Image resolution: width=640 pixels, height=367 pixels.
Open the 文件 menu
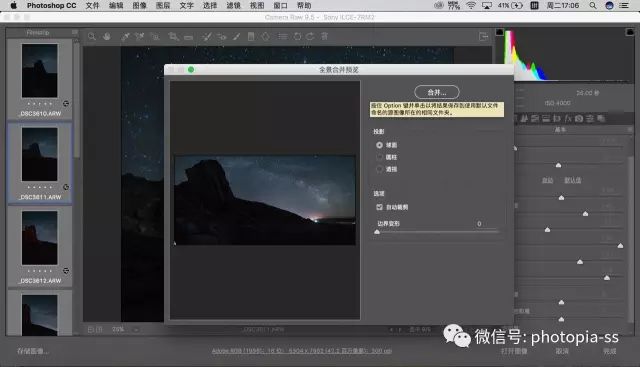click(92, 5)
